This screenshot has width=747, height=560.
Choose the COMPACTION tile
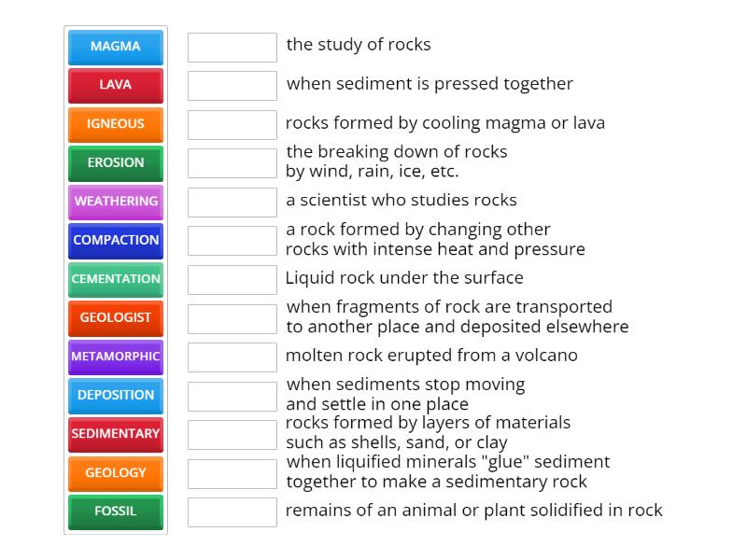(115, 240)
